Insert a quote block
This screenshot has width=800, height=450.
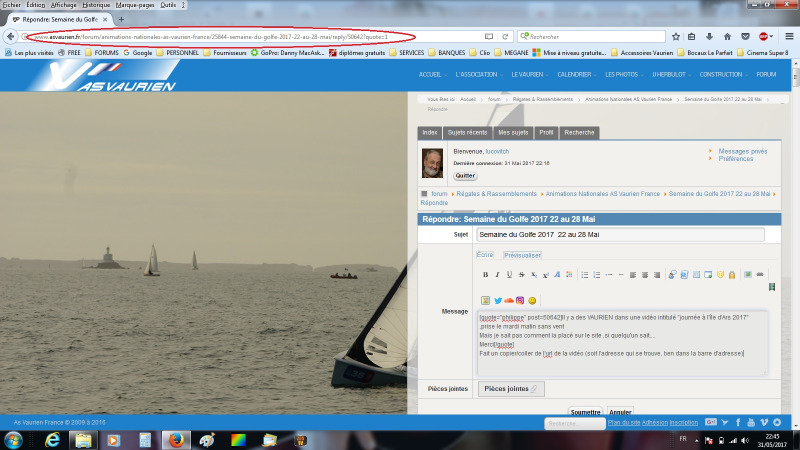672,274
